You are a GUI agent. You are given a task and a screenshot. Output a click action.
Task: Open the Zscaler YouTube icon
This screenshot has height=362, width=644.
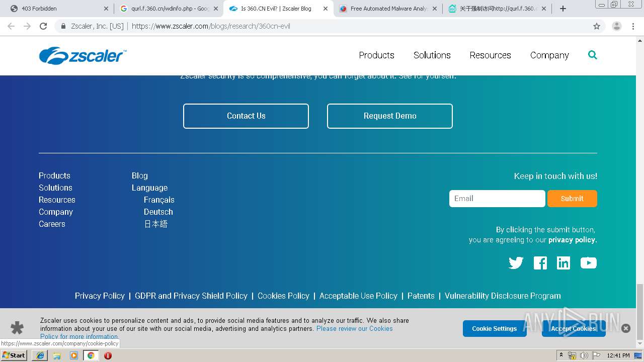588,263
